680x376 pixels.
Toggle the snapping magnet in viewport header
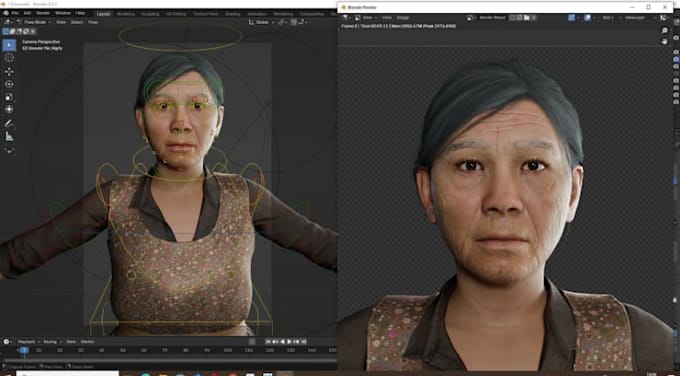pyautogui.click(x=281, y=22)
